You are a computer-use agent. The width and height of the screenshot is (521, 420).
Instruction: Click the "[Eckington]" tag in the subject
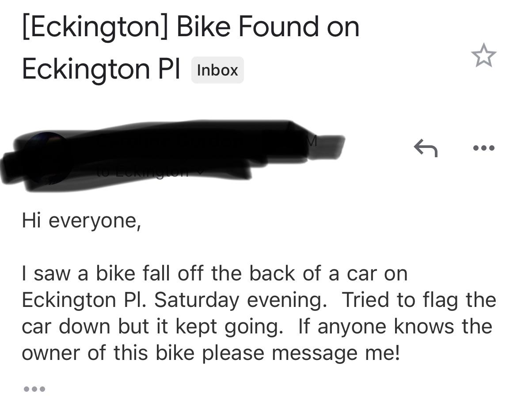coord(95,27)
